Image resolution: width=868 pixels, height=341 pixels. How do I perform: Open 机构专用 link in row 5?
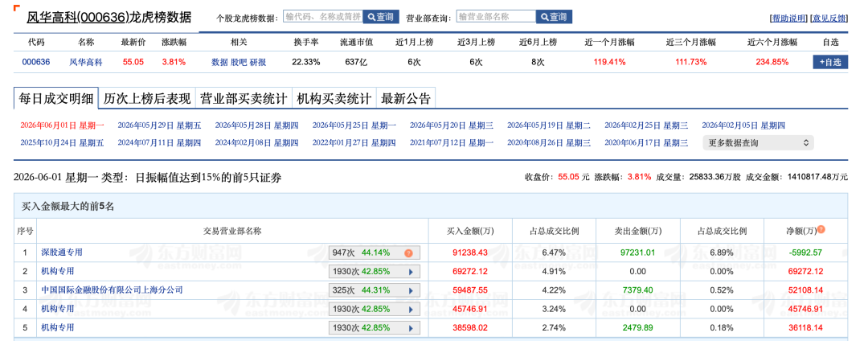(58, 327)
